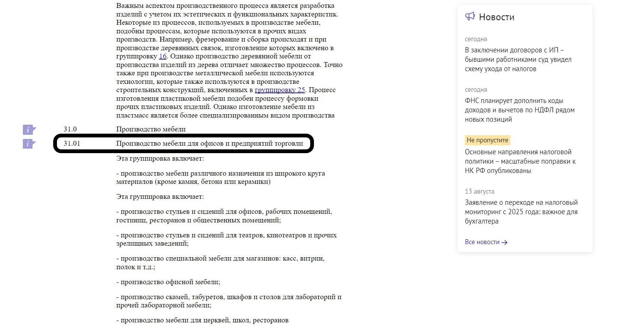The height and width of the screenshot is (328, 644).
Task: Click the yellow 'Не пропустите' badge
Action: click(x=487, y=140)
